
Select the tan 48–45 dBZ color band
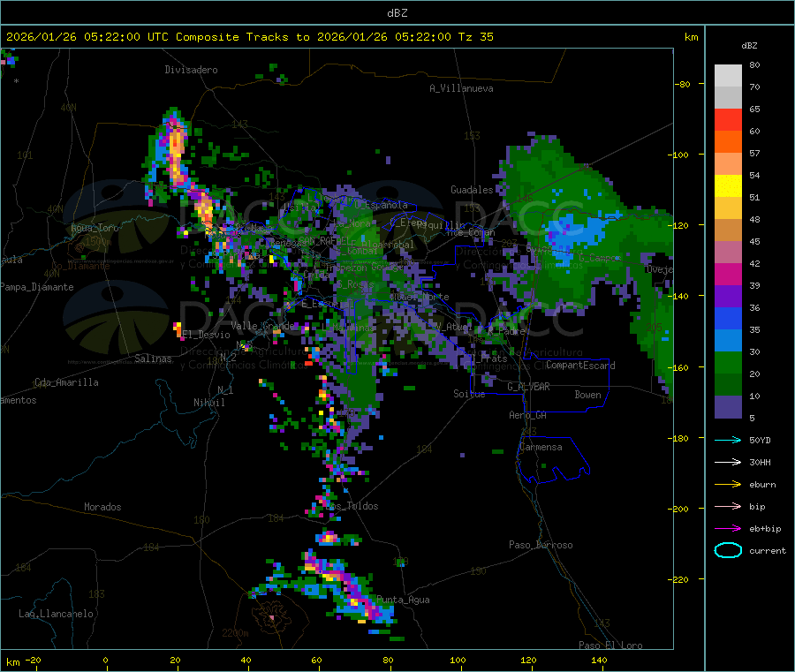pos(728,230)
